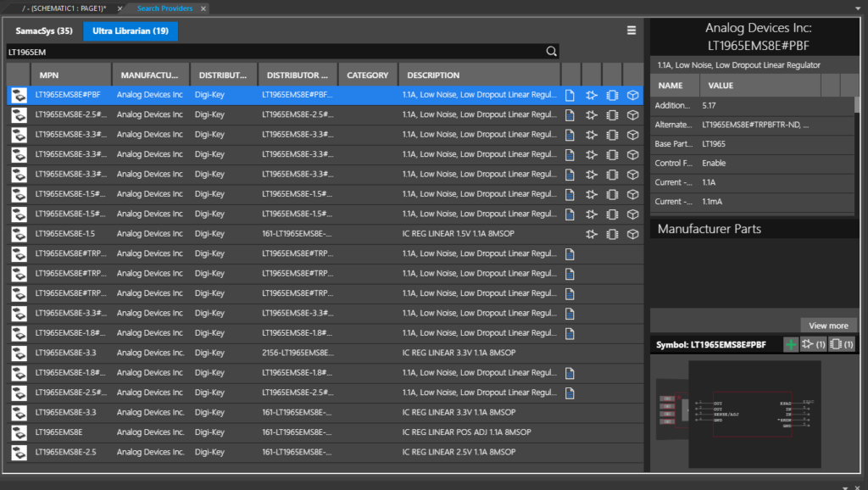Sort by the CATEGORY column header
The height and width of the screenshot is (490, 868).
368,75
